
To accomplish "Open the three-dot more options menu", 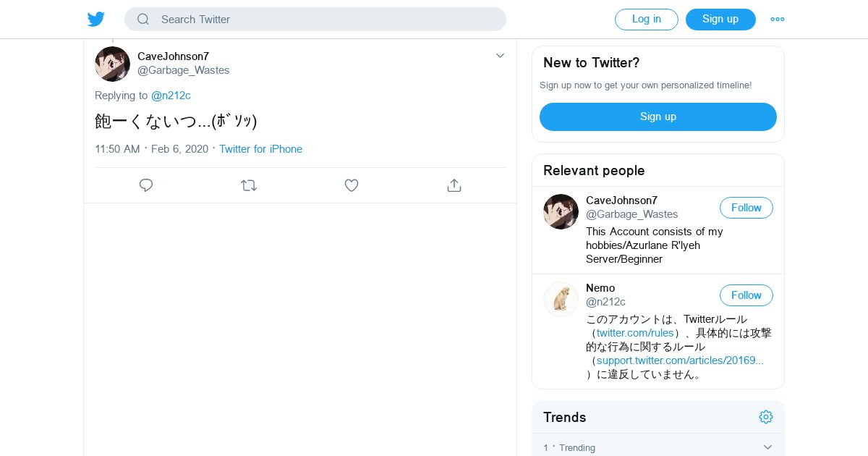I will [778, 20].
